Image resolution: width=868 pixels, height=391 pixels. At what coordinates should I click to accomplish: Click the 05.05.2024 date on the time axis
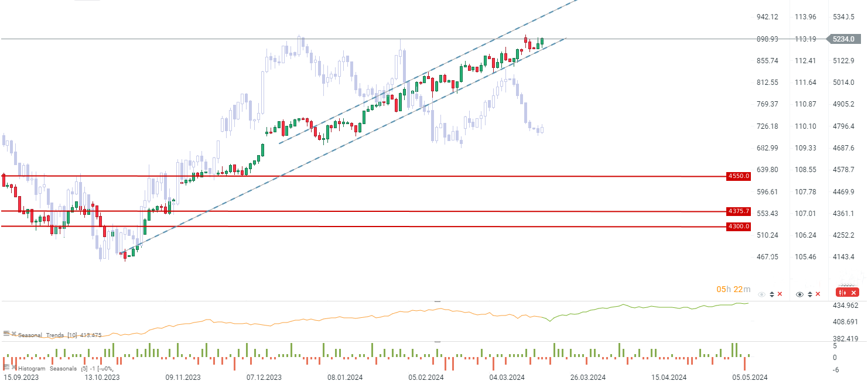coord(750,378)
